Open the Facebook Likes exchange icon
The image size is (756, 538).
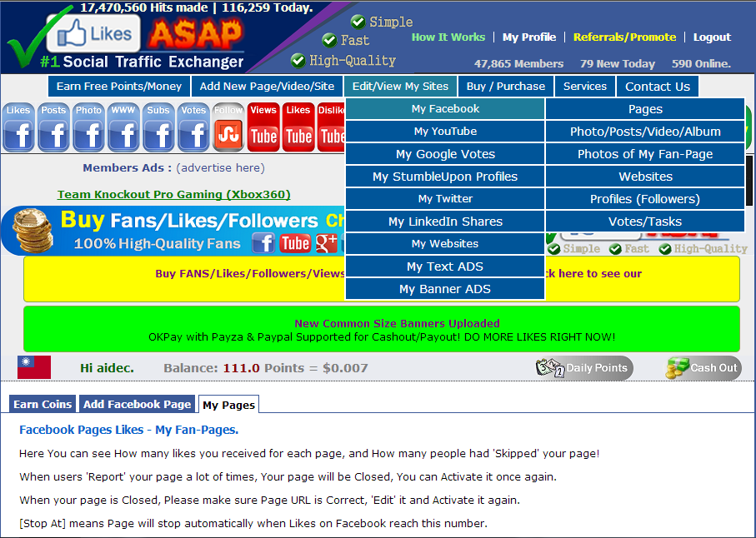[18, 127]
